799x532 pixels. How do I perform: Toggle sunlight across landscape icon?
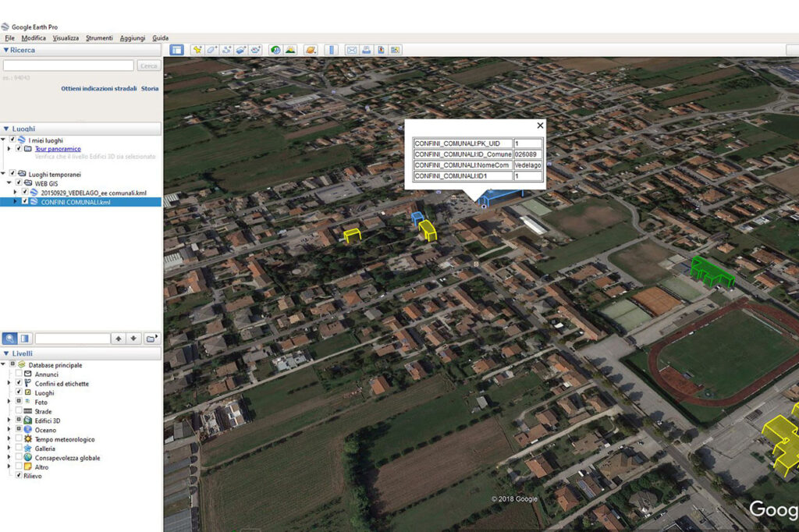click(290, 50)
